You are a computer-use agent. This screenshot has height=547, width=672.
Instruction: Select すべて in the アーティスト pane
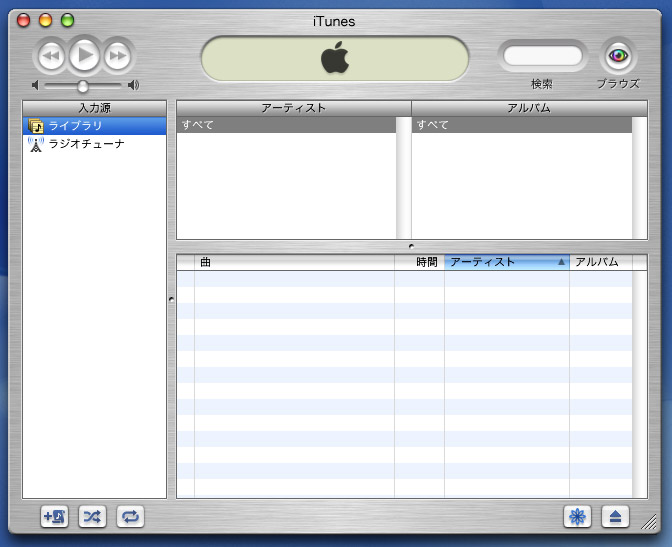tap(286, 125)
